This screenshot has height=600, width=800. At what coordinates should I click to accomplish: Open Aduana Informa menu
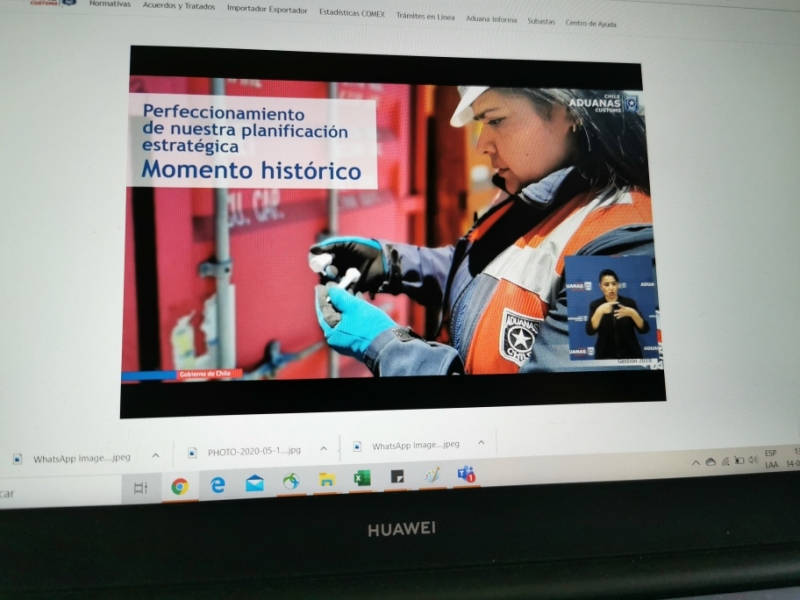(x=491, y=19)
